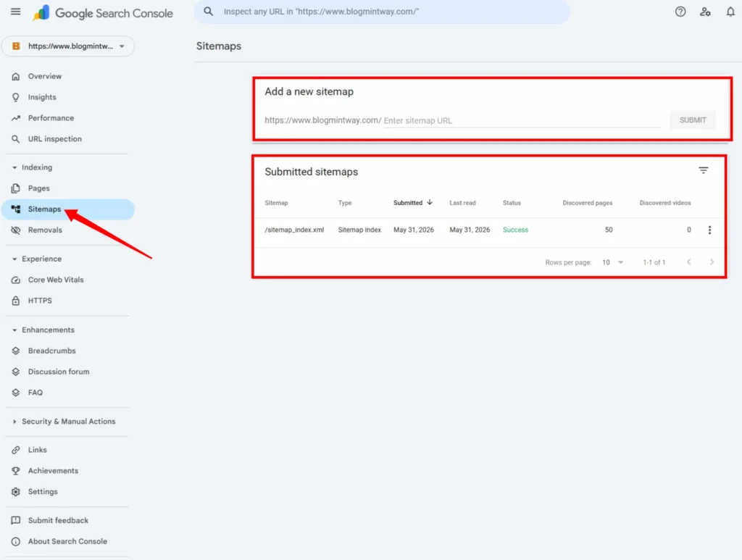Click the Submit feedback icon

pos(16,520)
